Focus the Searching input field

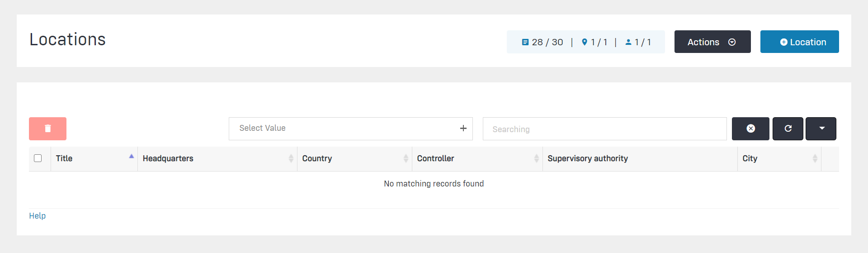pyautogui.click(x=604, y=129)
